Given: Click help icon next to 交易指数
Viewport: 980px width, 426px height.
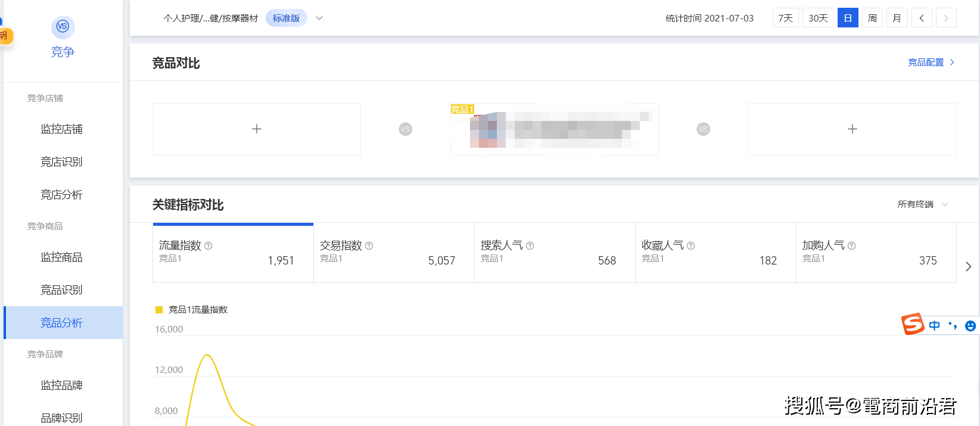Looking at the screenshot, I should 369,245.
